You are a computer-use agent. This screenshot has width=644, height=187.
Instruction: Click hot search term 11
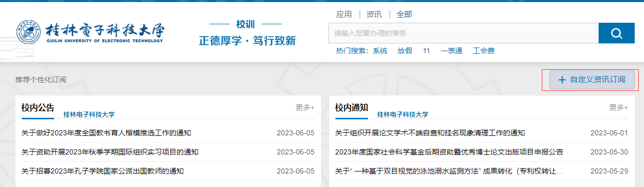point(426,51)
